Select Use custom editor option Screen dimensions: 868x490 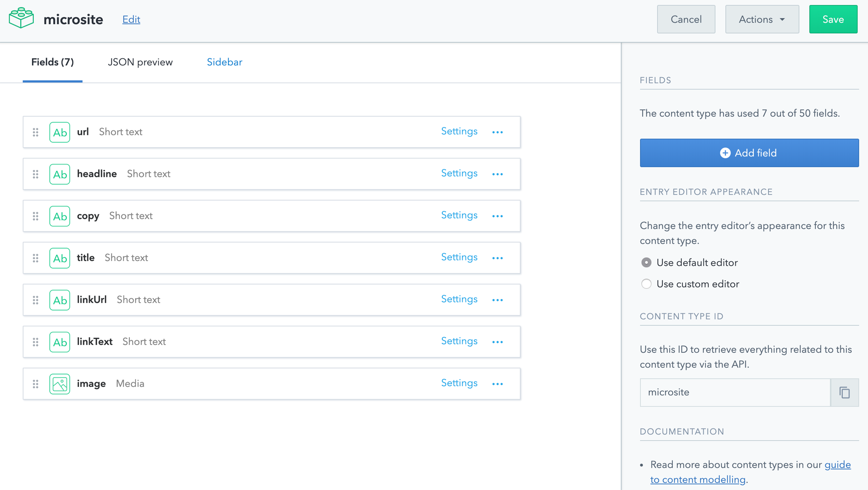coord(646,284)
